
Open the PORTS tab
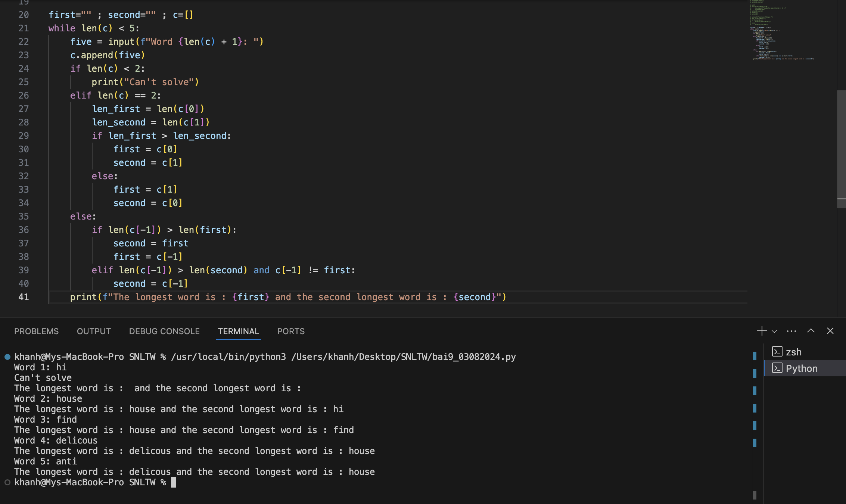(x=291, y=331)
